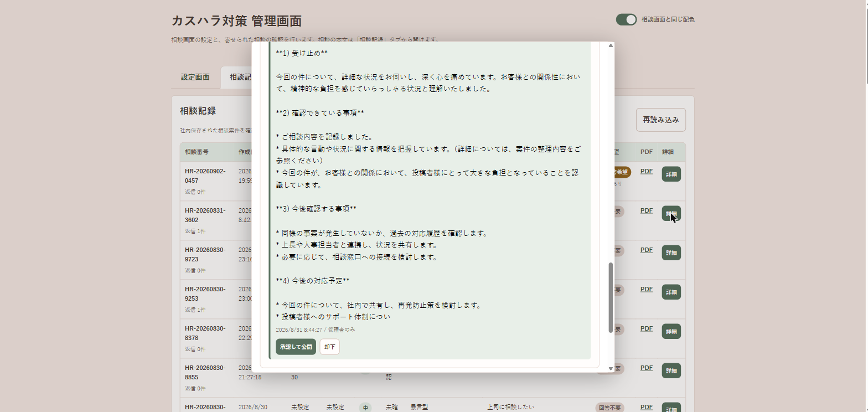Select the case number HR-20260830-8378

205,333
